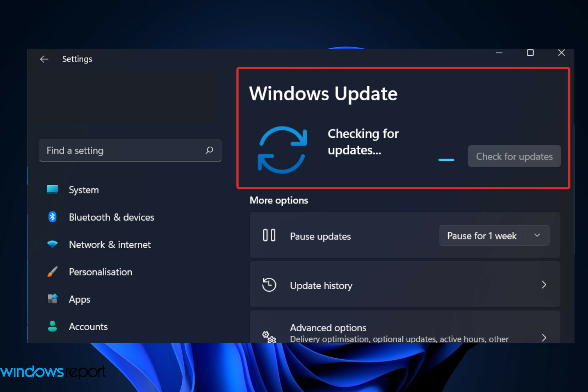This screenshot has height=392, width=588.
Task: Open the Personalisation section
Action: click(x=100, y=272)
